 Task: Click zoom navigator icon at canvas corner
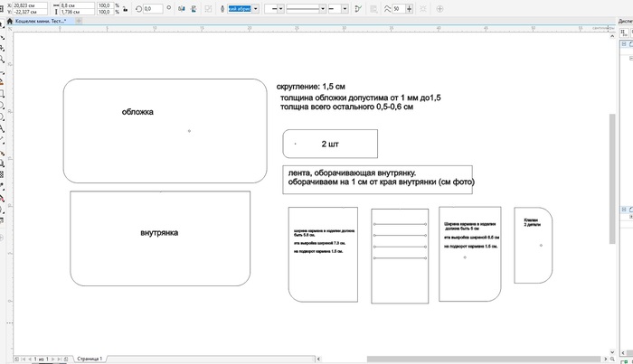[x=612, y=359]
